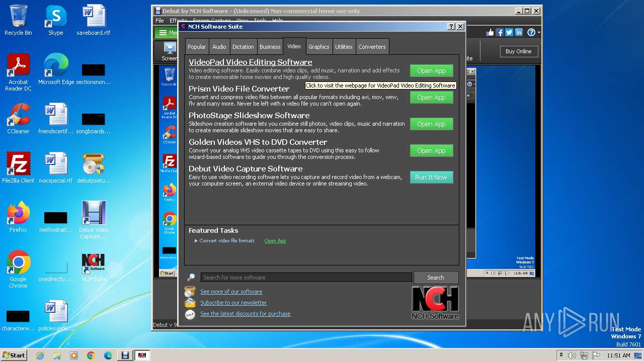
Task: Switch to the Converters tab
Action: click(x=372, y=47)
